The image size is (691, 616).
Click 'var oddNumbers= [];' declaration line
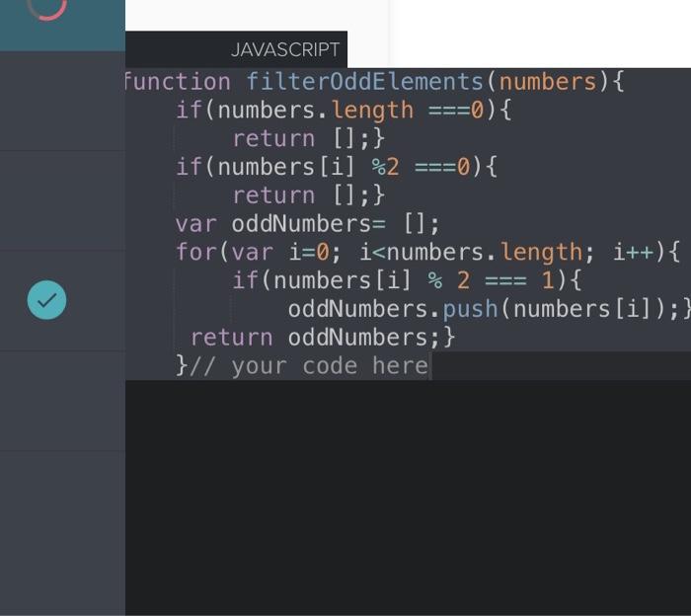click(307, 224)
